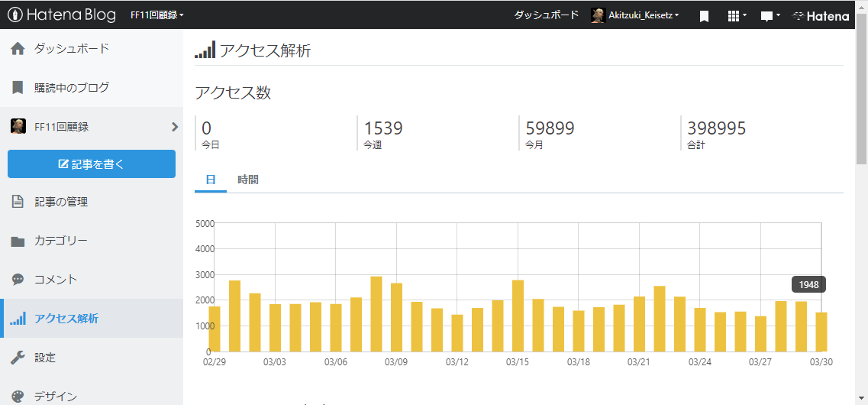Open the notifications dropdown arrow
This screenshot has height=405, width=868.
779,15
